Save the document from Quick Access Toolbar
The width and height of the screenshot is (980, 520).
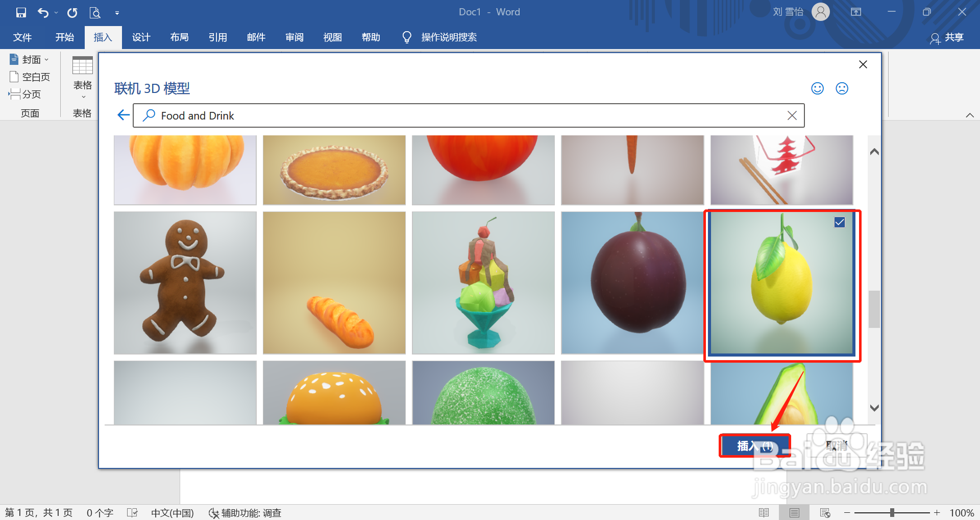pos(20,12)
